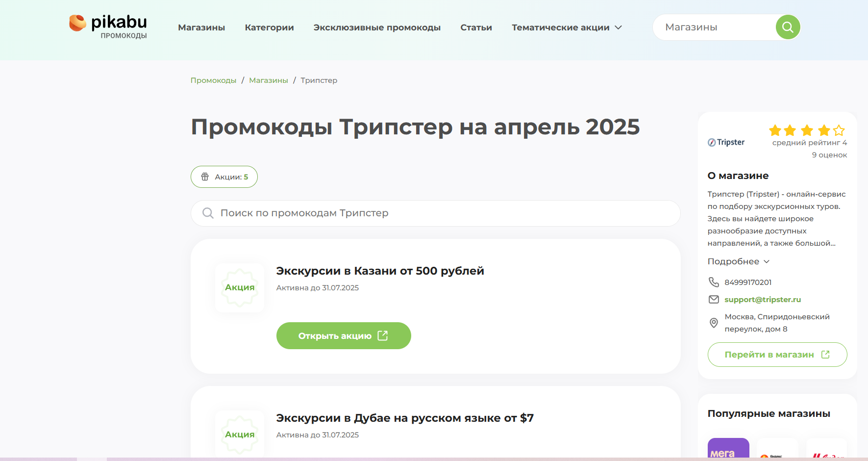This screenshot has width=868, height=461.
Task: Select the Акции: 5 filter chip
Action: coord(224,177)
